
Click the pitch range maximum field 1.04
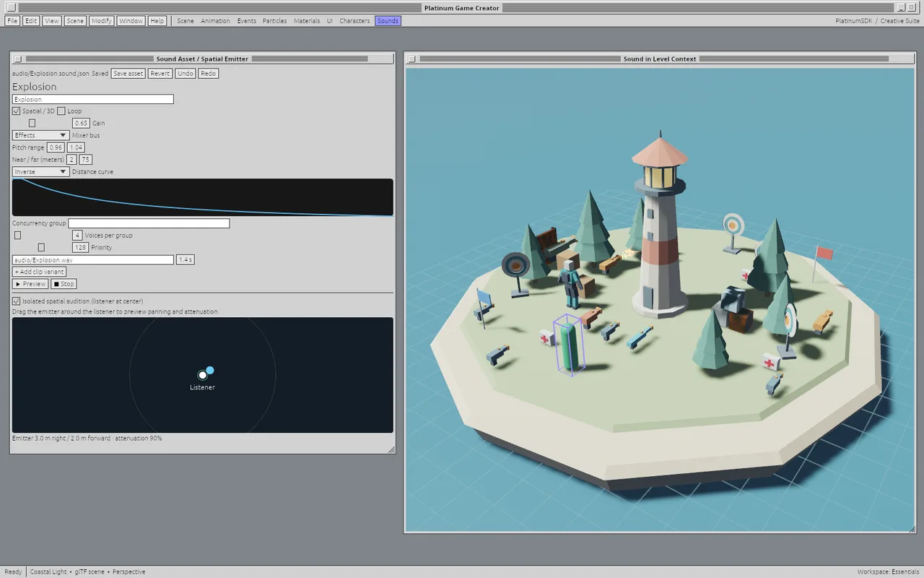tap(76, 147)
